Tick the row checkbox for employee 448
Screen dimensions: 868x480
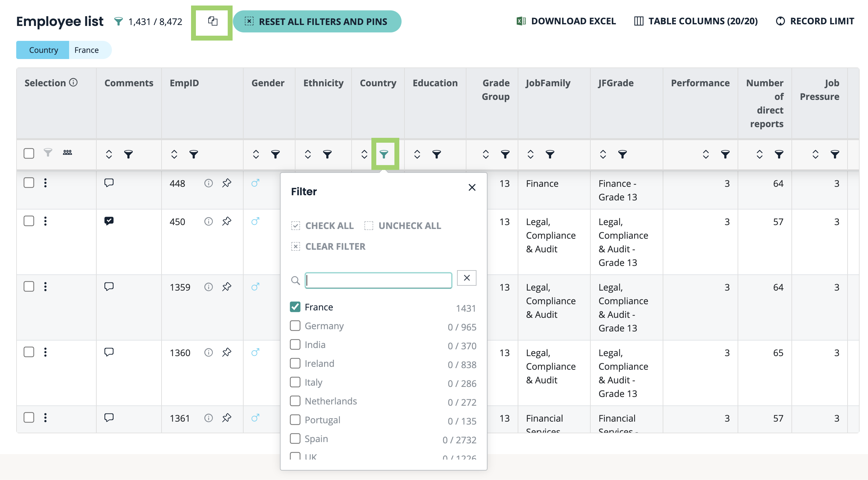point(29,183)
